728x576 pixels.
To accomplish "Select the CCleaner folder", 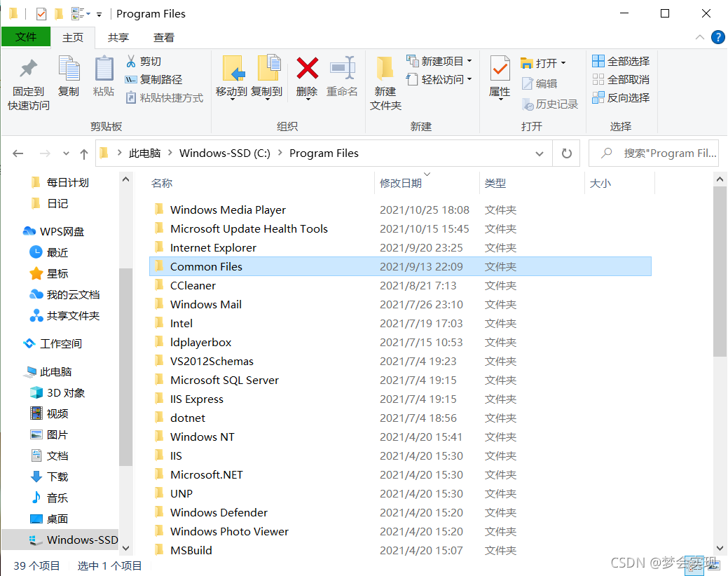I will pos(400,285).
